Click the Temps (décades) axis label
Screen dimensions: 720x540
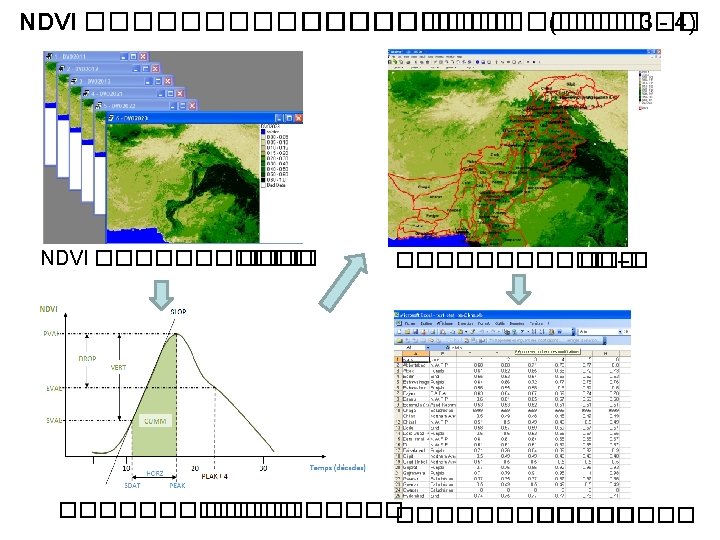(x=338, y=467)
